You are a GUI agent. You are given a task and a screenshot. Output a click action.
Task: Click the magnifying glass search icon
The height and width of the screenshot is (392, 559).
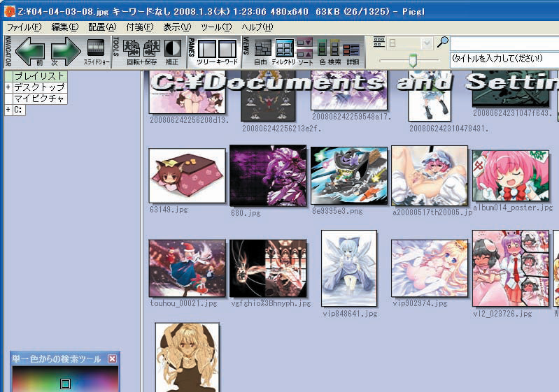[x=442, y=42]
